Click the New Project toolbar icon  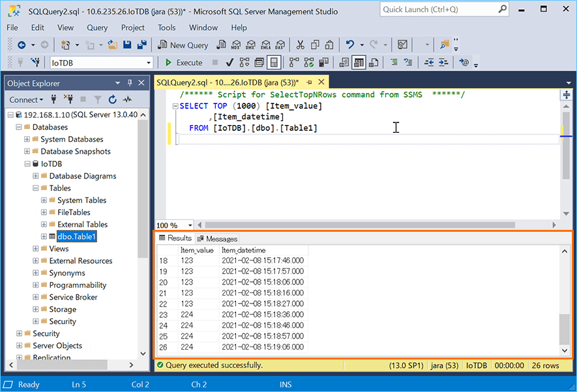tap(65, 45)
